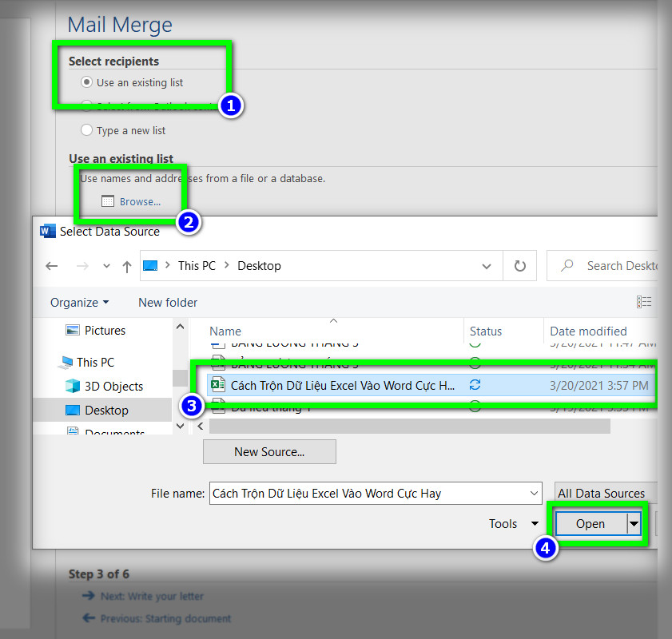The width and height of the screenshot is (672, 639).
Task: Click the Refresh icon beside address bar
Action: (x=520, y=266)
